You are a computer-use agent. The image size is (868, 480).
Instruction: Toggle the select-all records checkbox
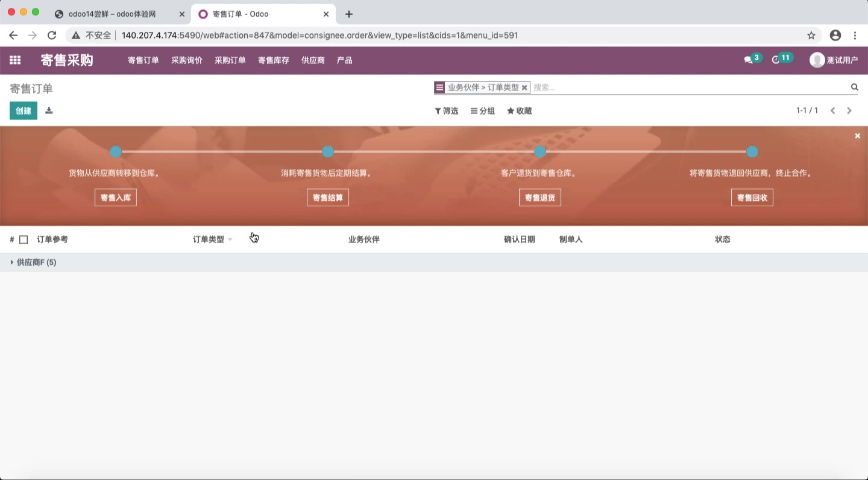(24, 239)
